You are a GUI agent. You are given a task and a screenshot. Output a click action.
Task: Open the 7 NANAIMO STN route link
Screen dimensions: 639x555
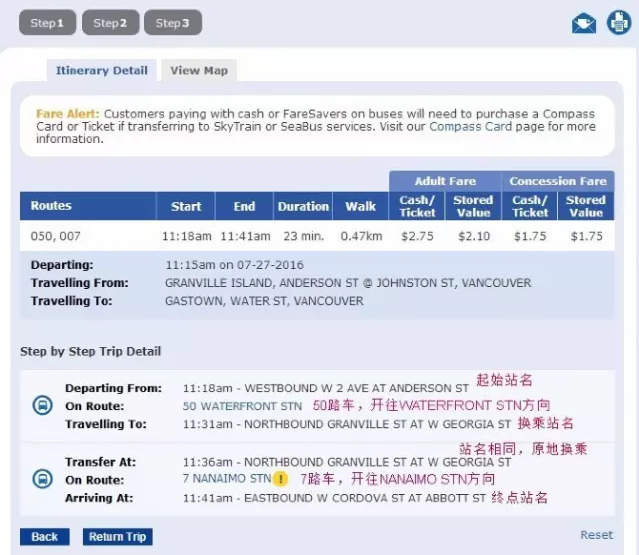pos(227,478)
